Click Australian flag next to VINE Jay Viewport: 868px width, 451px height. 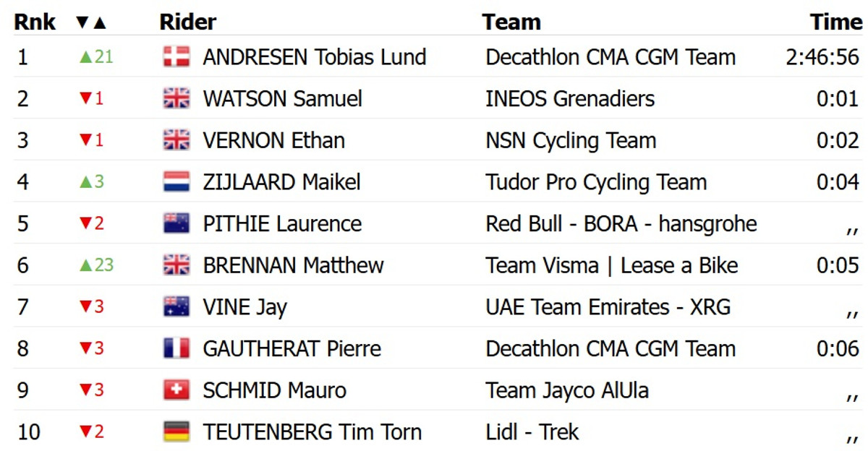click(176, 307)
